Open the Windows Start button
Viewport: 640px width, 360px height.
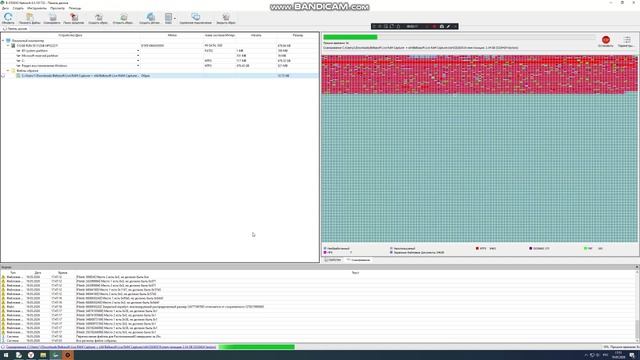(x=6, y=355)
